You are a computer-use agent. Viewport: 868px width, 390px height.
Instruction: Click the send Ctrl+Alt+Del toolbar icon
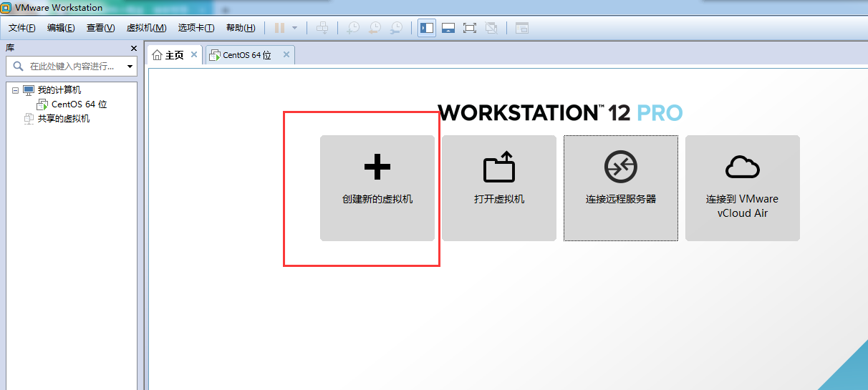pos(322,28)
